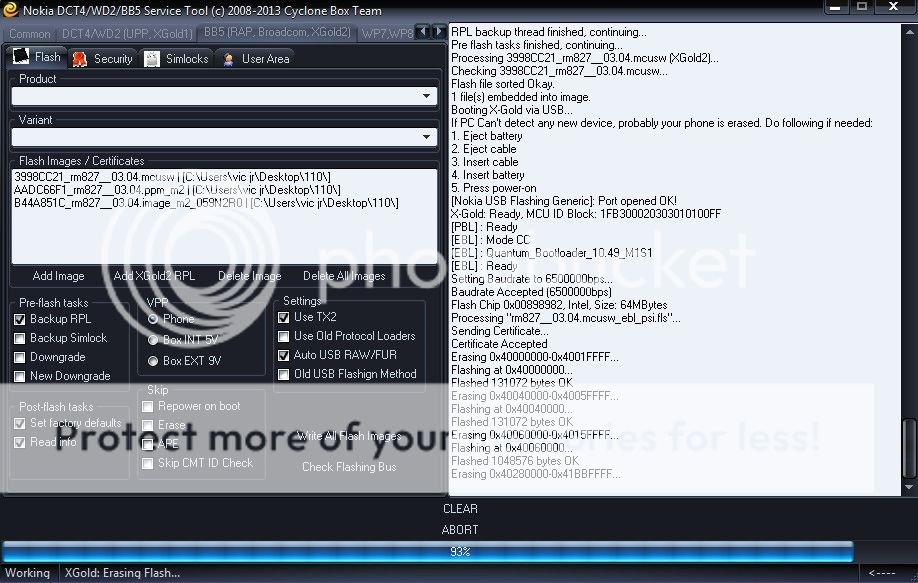This screenshot has width=918, height=583.
Task: Click Write All Flash Images
Action: tap(349, 436)
